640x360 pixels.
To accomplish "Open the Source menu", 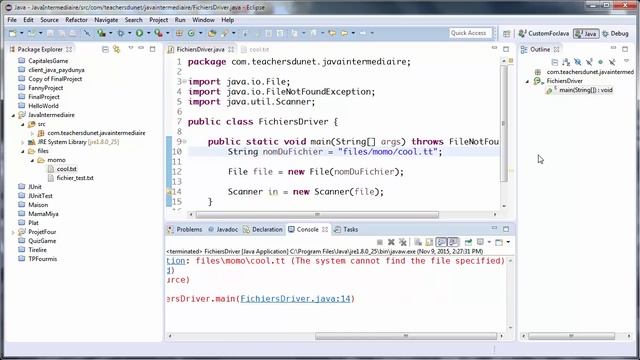I will coord(49,20).
